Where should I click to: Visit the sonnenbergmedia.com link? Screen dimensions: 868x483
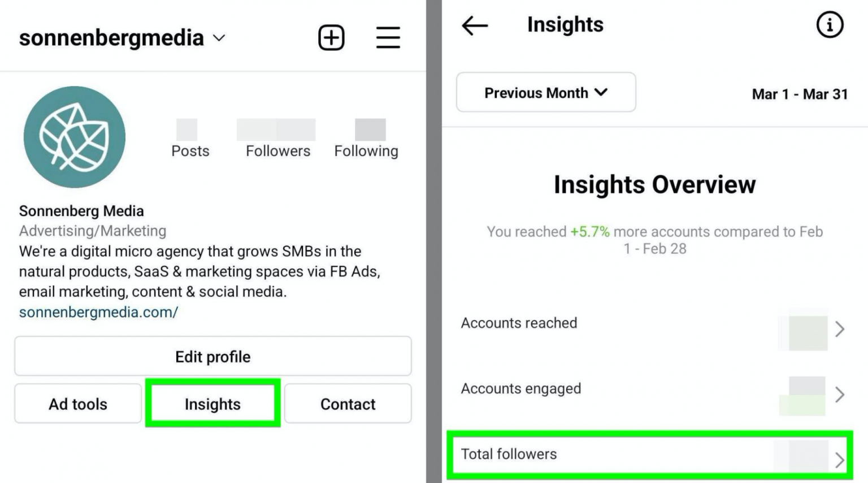(x=98, y=312)
